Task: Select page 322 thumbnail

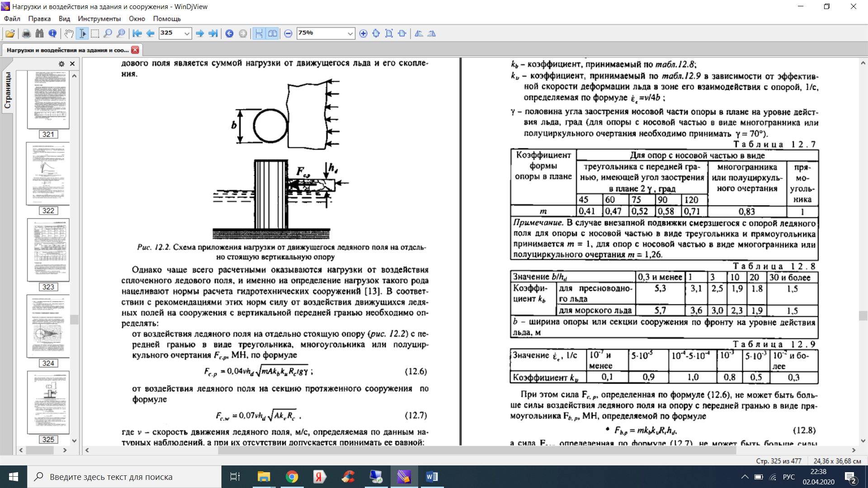Action: point(48,174)
